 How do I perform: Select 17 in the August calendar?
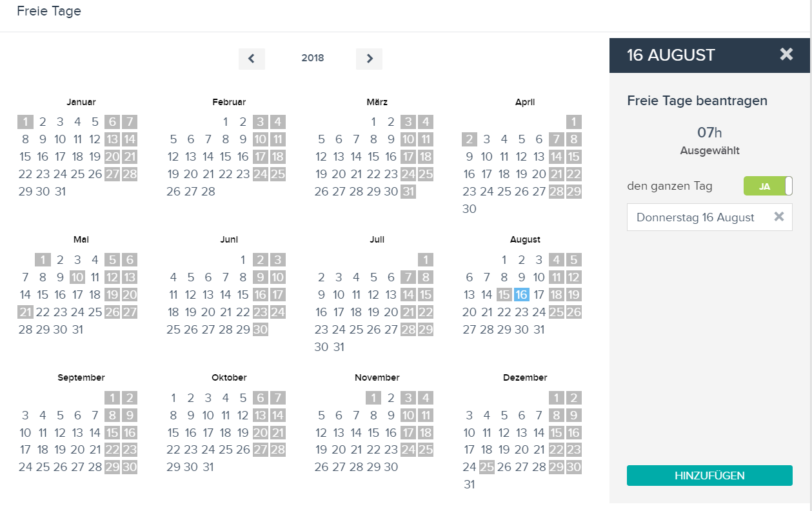[539, 295]
